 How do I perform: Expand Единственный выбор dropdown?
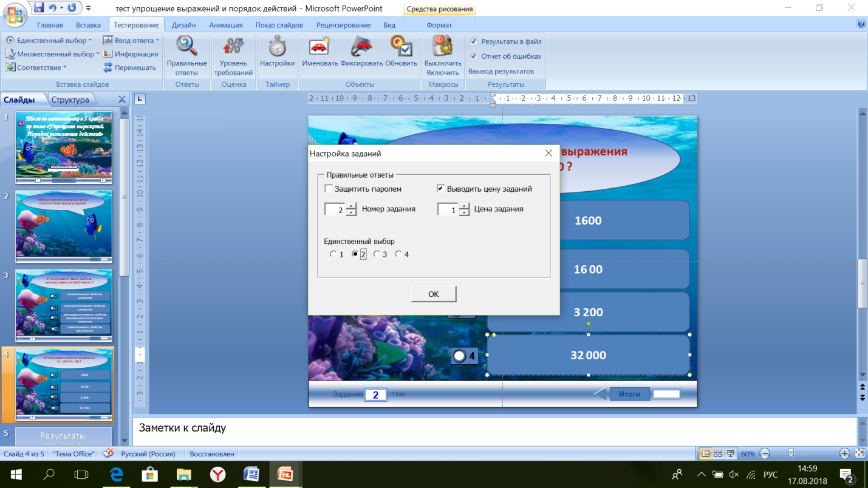point(90,41)
